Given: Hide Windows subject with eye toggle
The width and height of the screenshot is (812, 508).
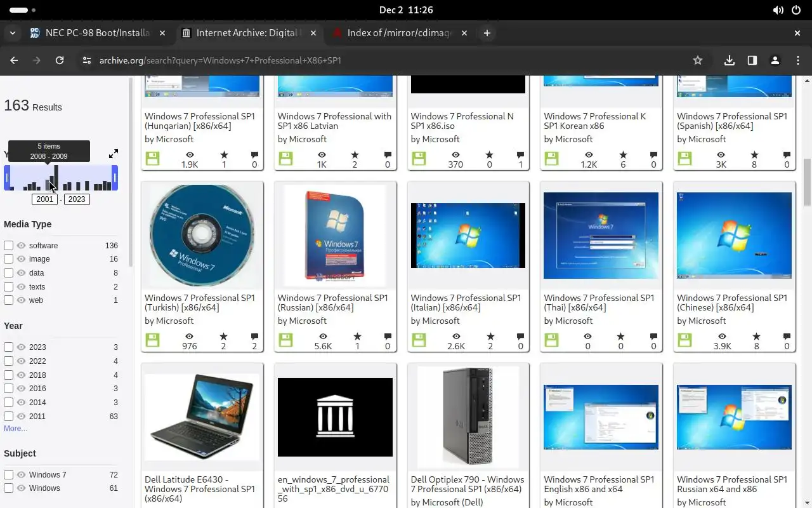Looking at the screenshot, I should click(x=21, y=488).
